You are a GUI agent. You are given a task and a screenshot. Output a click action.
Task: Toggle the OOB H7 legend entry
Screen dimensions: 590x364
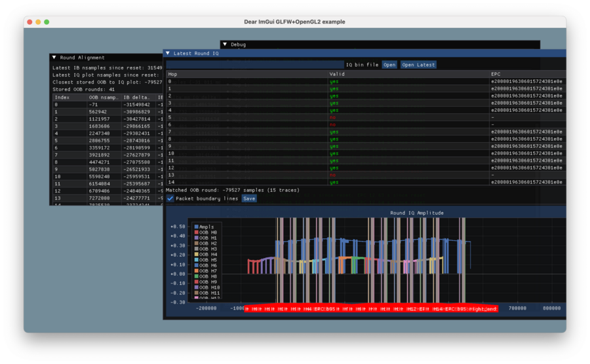pos(205,271)
